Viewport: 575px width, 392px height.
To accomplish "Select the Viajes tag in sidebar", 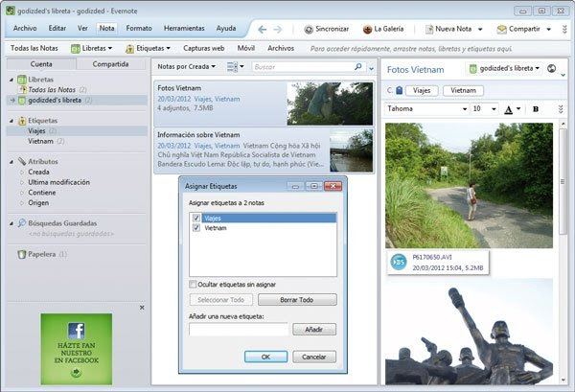I will (36, 131).
